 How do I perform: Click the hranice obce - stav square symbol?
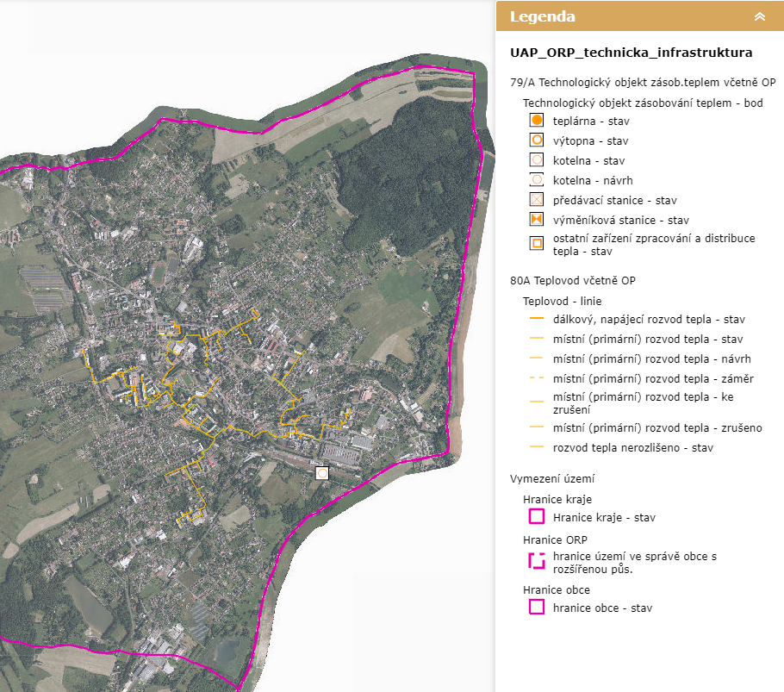(x=537, y=607)
